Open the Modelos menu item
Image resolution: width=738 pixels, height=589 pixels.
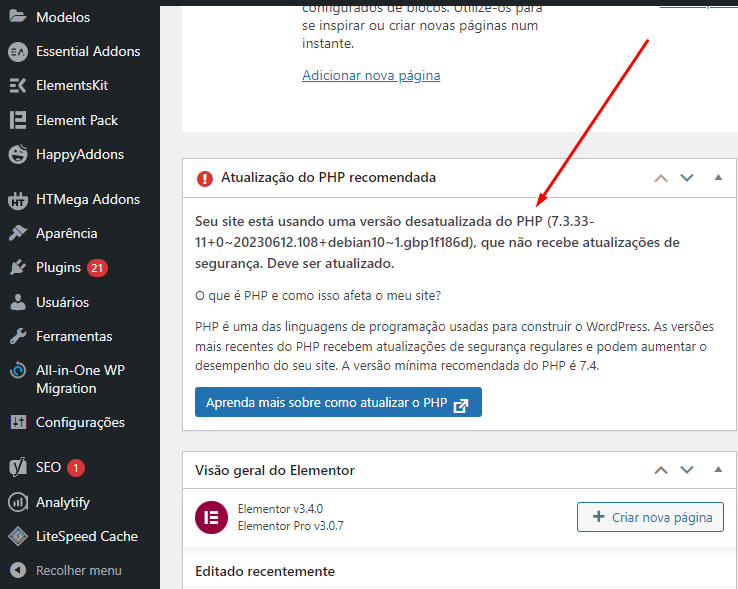point(63,17)
